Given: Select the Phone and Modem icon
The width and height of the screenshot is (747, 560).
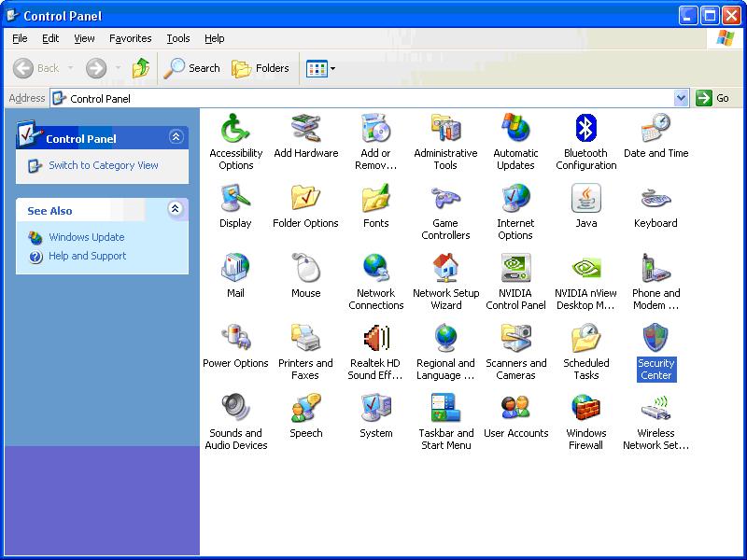Looking at the screenshot, I should 656,282.
